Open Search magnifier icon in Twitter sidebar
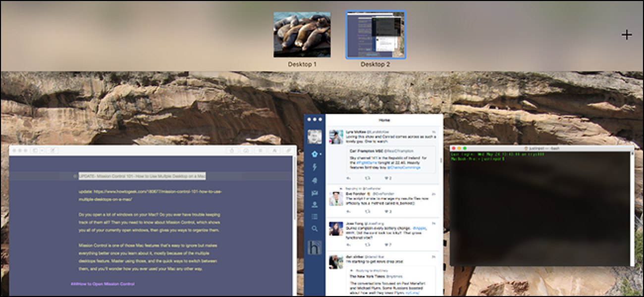 [314, 229]
